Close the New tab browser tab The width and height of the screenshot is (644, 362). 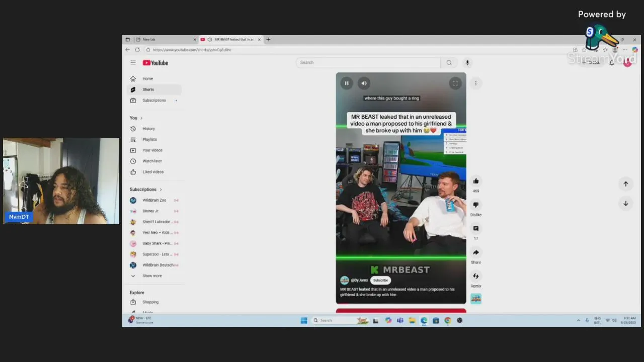tap(195, 40)
